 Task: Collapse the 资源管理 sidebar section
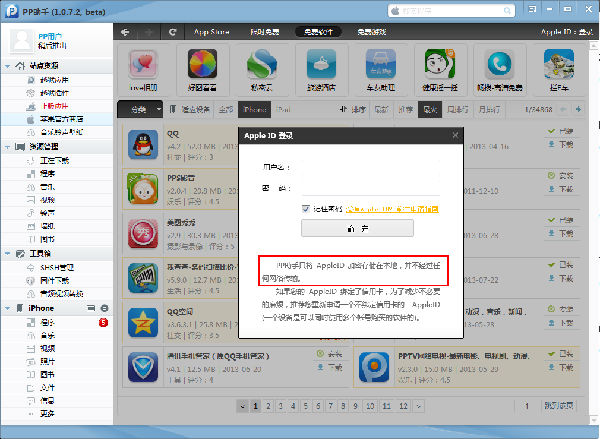click(7, 147)
